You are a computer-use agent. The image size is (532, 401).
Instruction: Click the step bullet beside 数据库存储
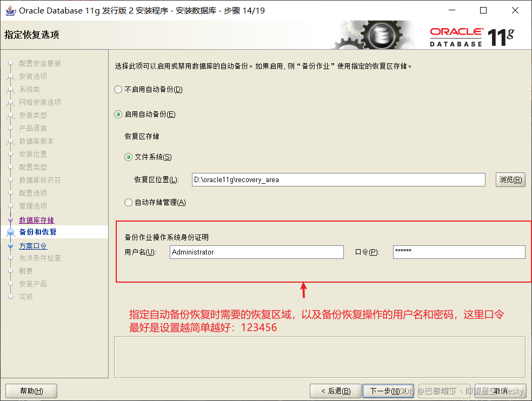coord(10,219)
